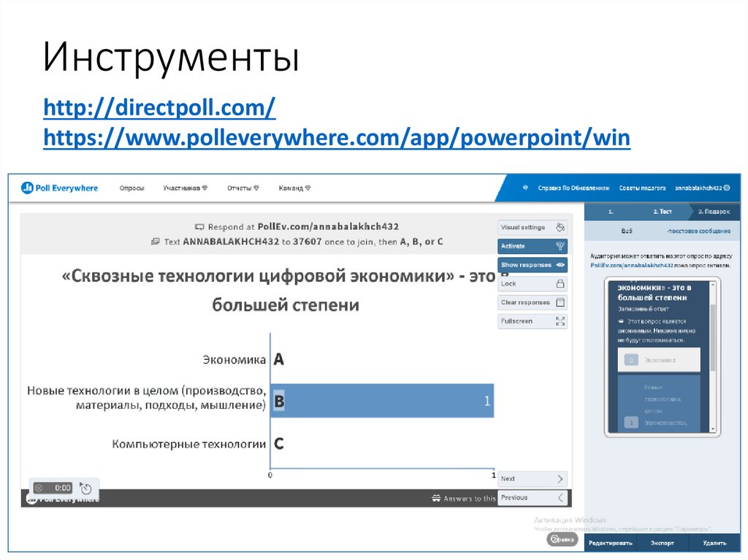
Task: Open Справка По Обновлениям link
Action: pyautogui.click(x=574, y=188)
